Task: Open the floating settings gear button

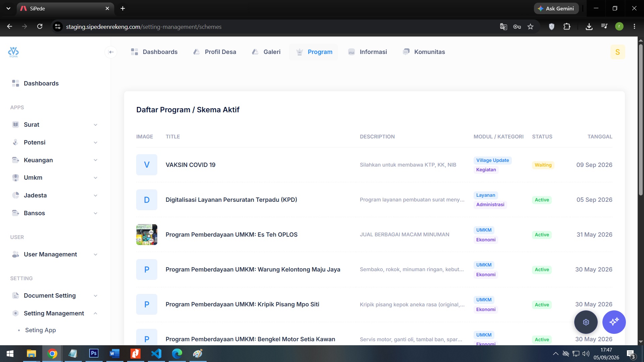Action: 586,322
